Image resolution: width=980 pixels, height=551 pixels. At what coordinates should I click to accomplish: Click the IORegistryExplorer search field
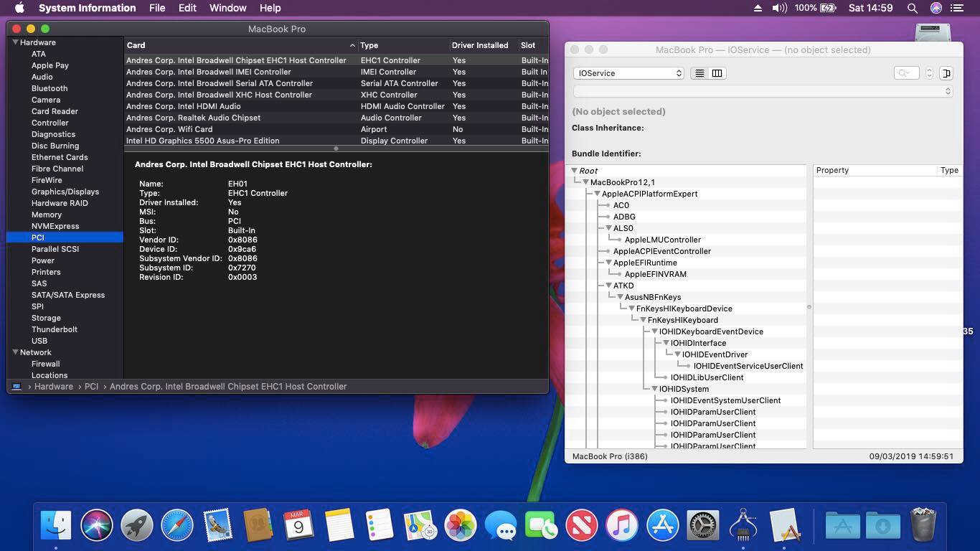pyautogui.click(x=907, y=73)
